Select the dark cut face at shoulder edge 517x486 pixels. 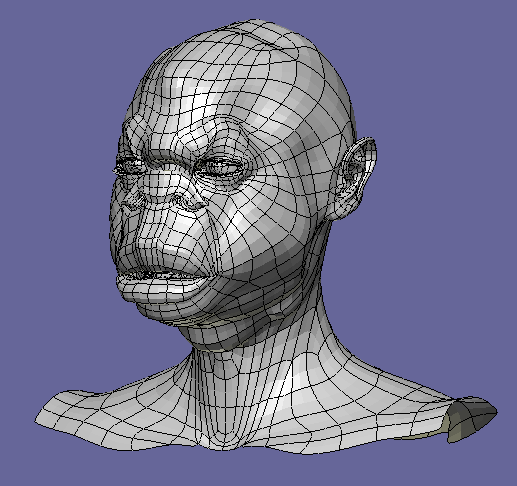[471, 419]
